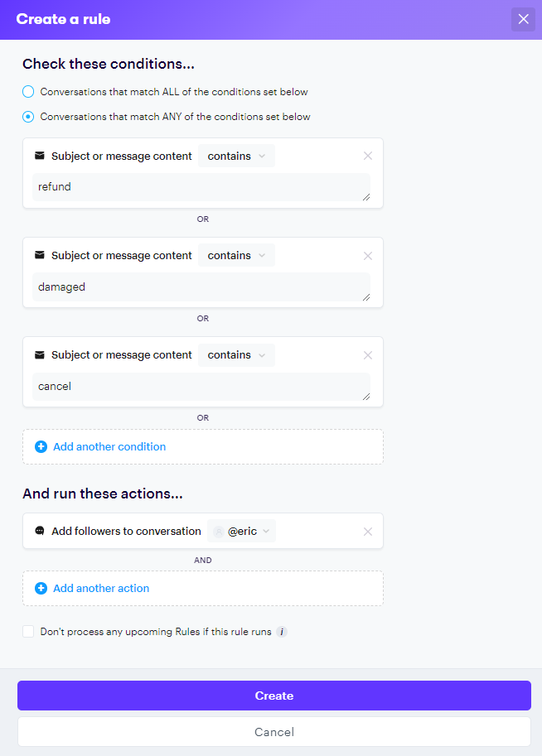
Task: Select the match ANY conditions radio button
Action: coord(28,117)
